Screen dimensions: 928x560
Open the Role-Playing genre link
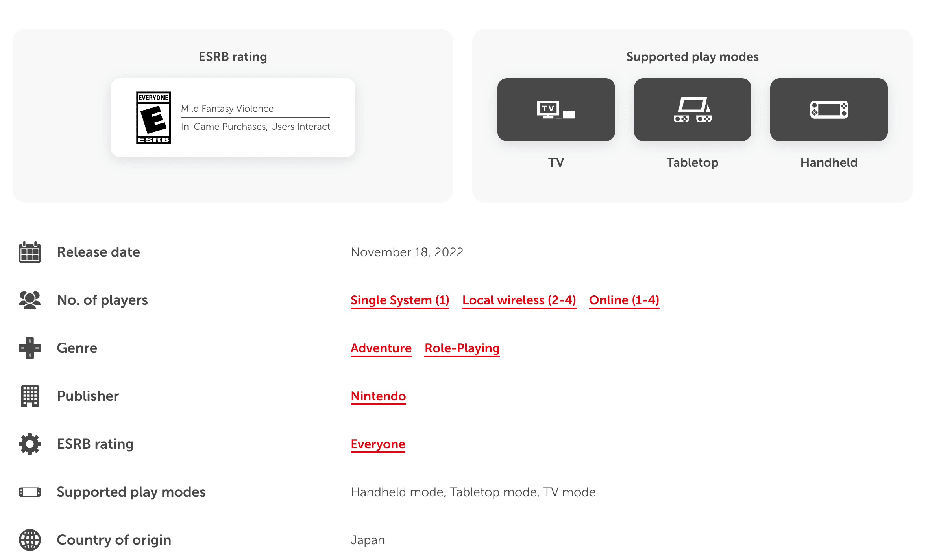pos(462,348)
